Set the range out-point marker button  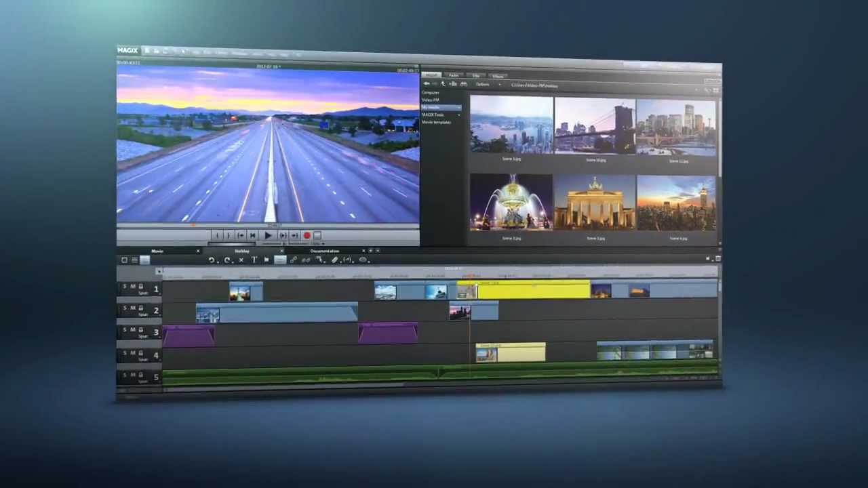coord(228,236)
